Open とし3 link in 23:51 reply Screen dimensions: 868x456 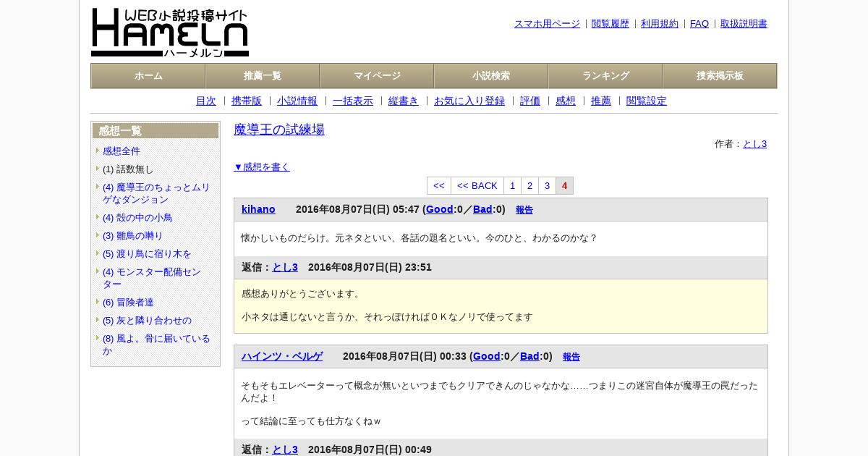coord(285,268)
